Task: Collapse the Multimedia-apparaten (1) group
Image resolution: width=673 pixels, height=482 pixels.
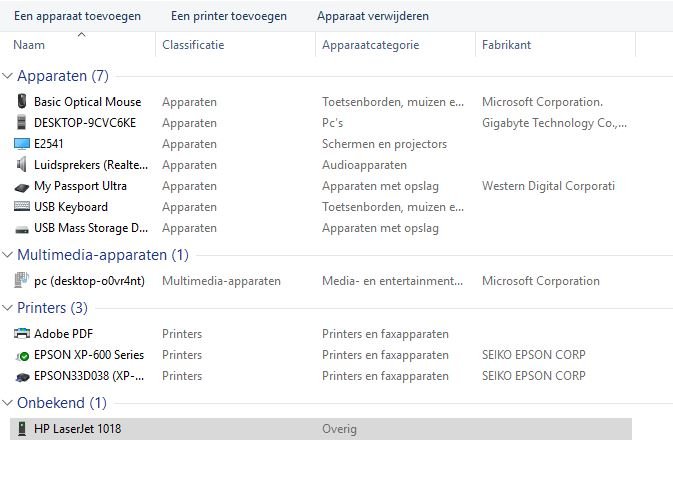Action: tap(7, 255)
